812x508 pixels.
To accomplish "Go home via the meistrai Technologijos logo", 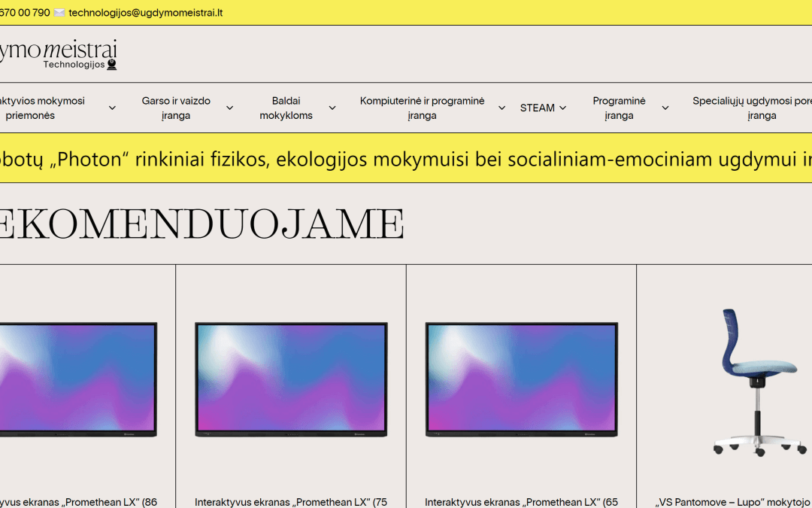I will tap(58, 54).
